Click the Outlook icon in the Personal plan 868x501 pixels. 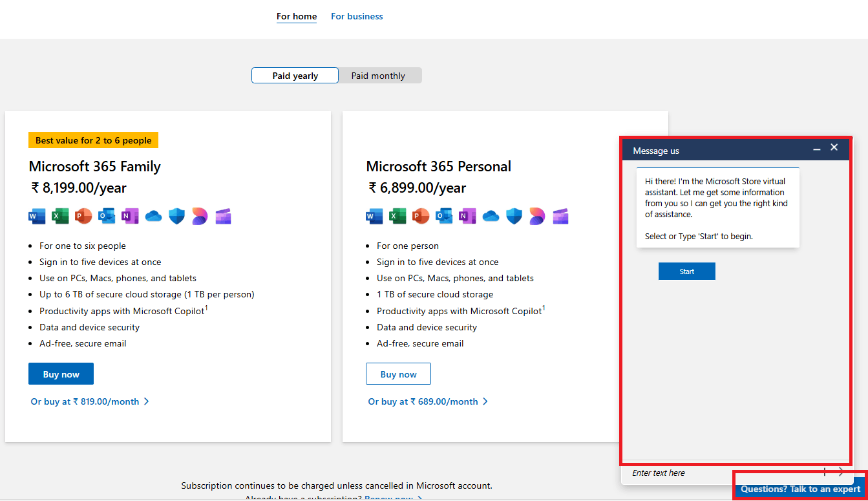444,217
